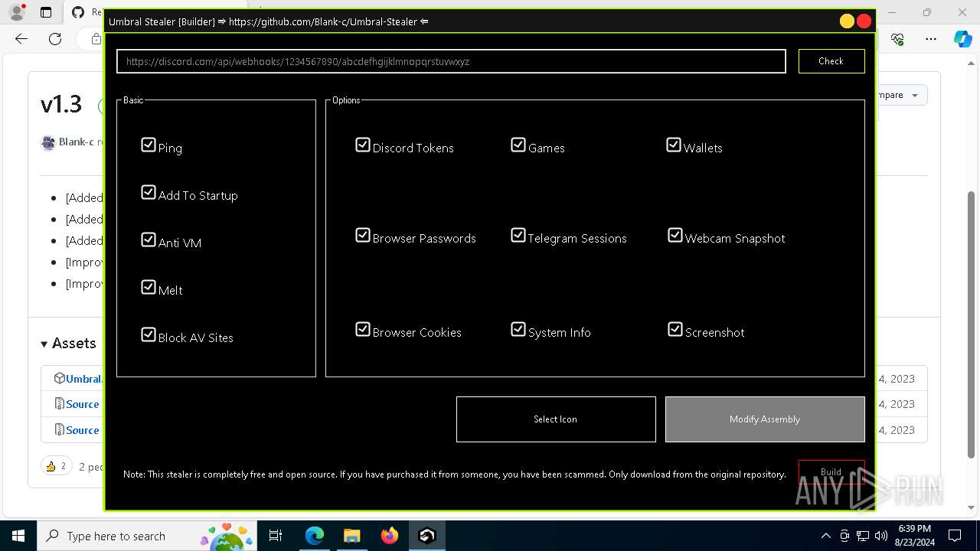Toggle the Screenshot checkbox
980x551 pixels.
pos(675,329)
